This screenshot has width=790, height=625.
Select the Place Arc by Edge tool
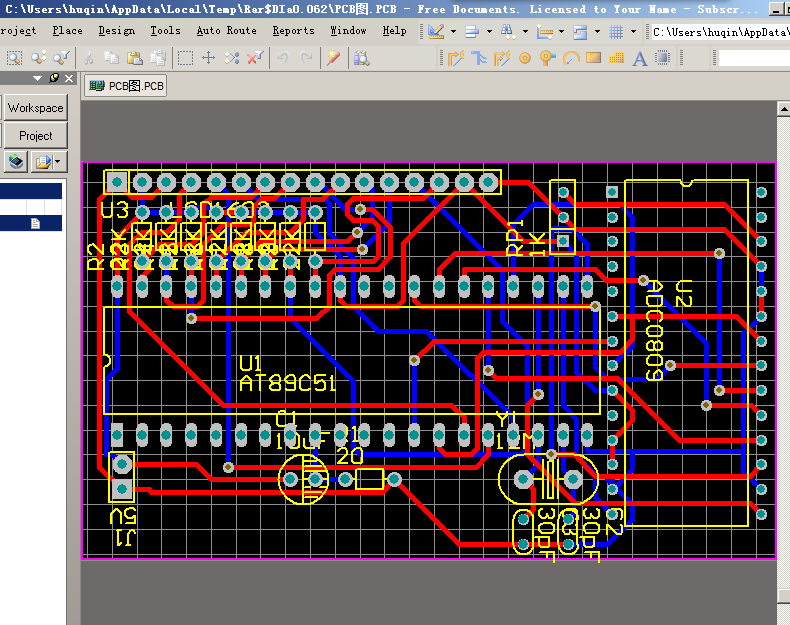tap(571, 58)
